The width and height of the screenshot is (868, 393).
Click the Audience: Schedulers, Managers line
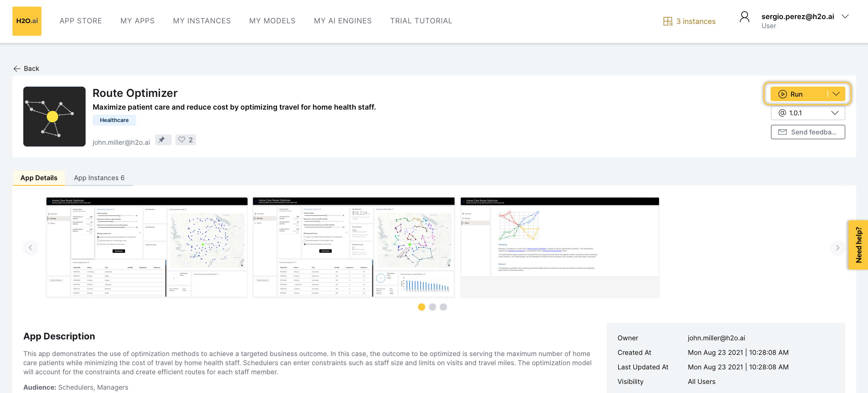point(76,387)
